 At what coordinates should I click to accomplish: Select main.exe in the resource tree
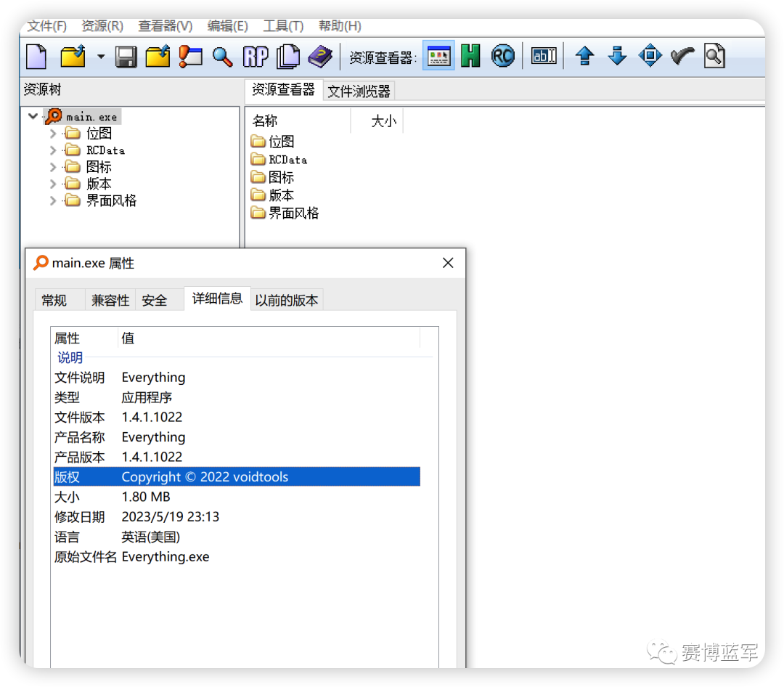point(83,117)
